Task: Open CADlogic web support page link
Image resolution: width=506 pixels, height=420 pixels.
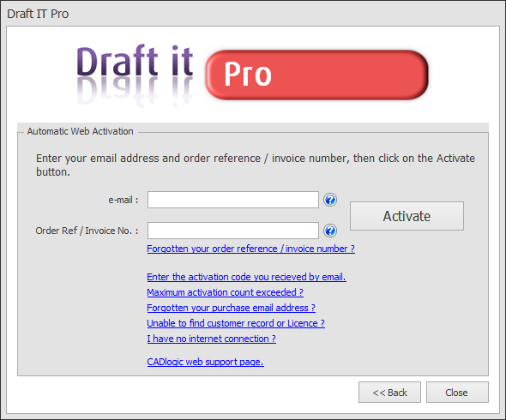Action: (205, 362)
